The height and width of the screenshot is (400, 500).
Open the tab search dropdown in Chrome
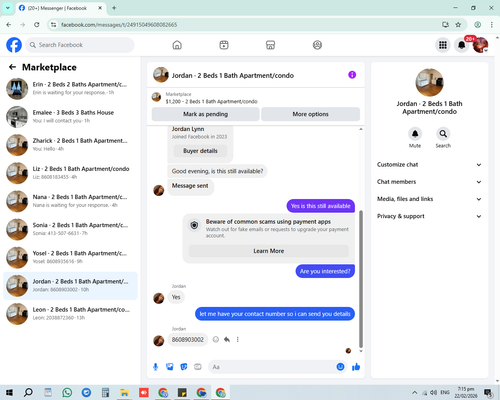click(8, 8)
